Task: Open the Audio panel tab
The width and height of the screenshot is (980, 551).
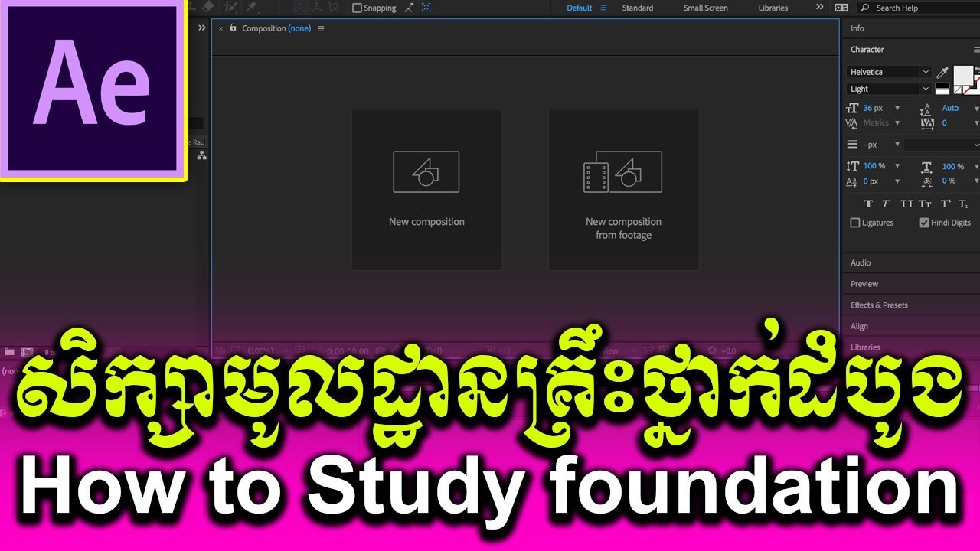Action: coord(861,262)
